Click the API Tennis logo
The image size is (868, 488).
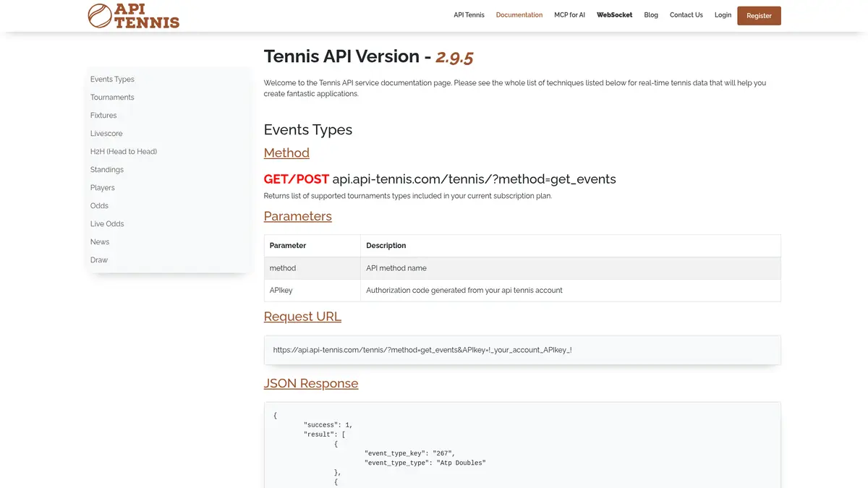click(133, 16)
